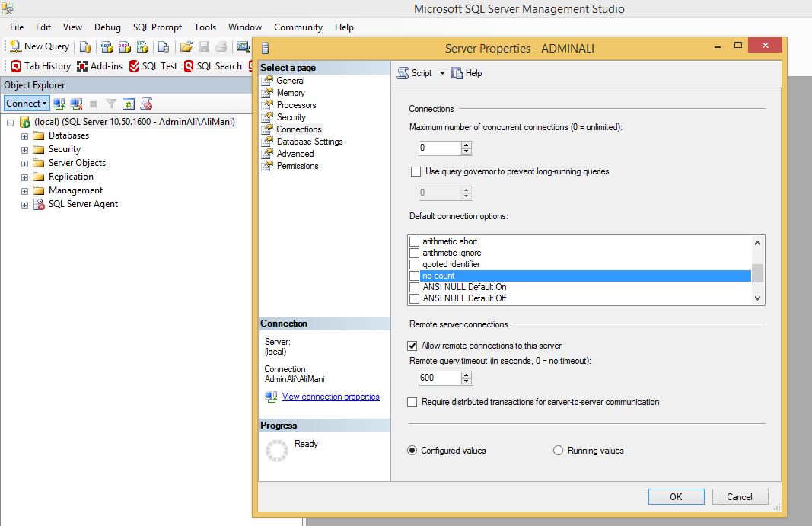Image resolution: width=812 pixels, height=526 pixels.
Task: Expand the Server Objects node
Action: (x=24, y=164)
